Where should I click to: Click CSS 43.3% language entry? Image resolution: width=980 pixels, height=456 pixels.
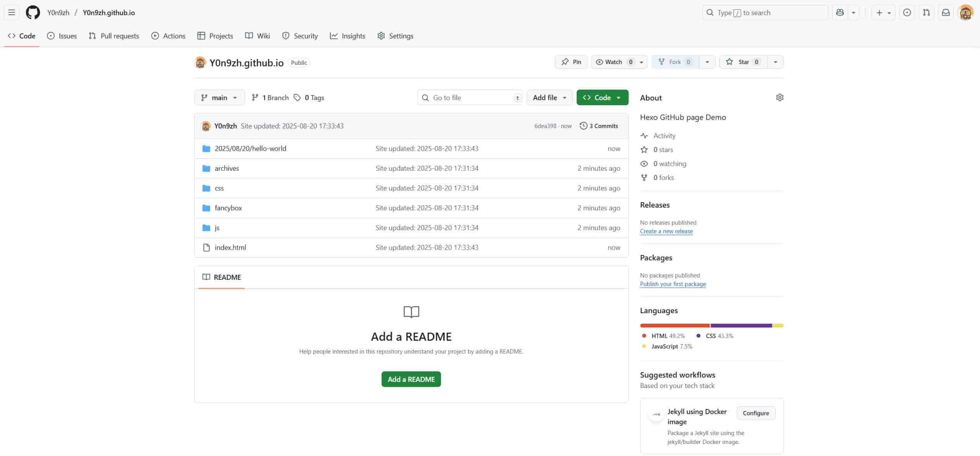[x=715, y=336]
